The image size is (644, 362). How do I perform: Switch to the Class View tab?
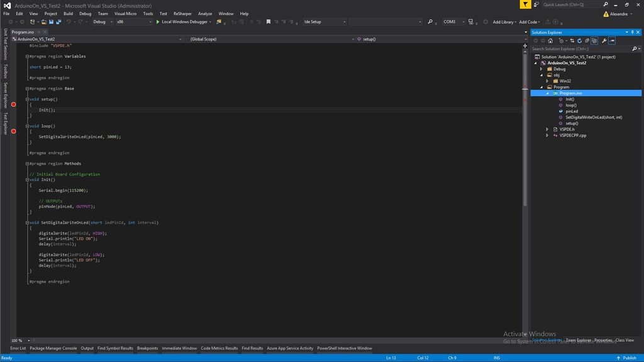click(625, 340)
